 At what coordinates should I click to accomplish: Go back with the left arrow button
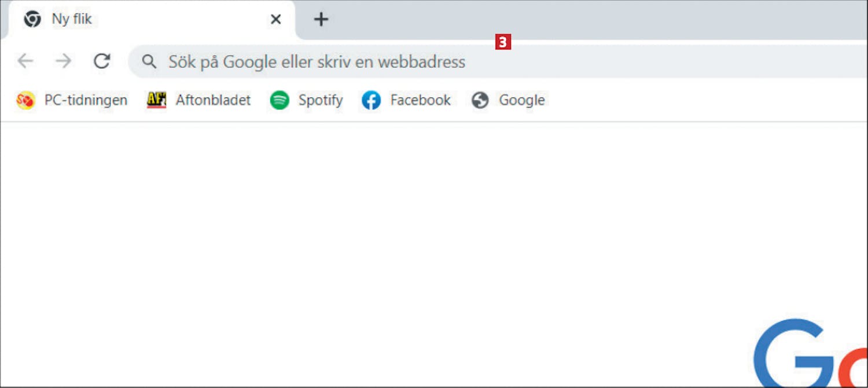(x=25, y=61)
